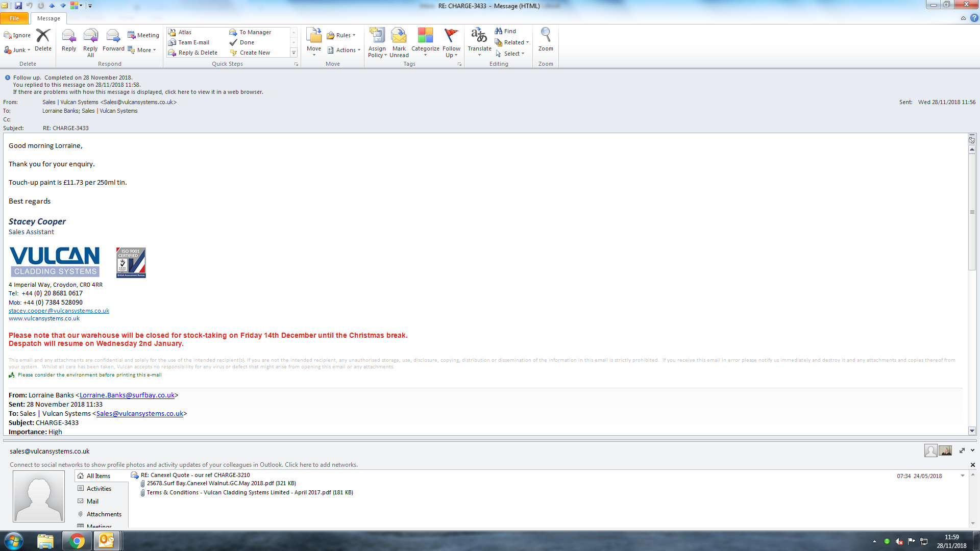Open the Rules dropdown
Image resolution: width=980 pixels, height=551 pixels.
pos(342,35)
